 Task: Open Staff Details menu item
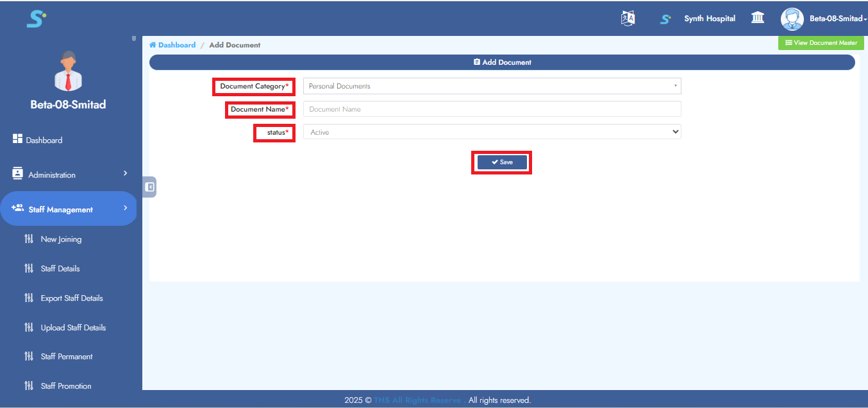pos(60,269)
